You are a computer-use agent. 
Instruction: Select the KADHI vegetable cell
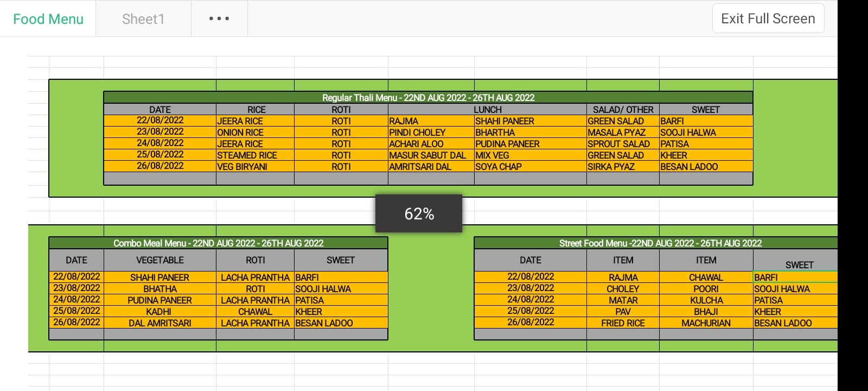(159, 312)
